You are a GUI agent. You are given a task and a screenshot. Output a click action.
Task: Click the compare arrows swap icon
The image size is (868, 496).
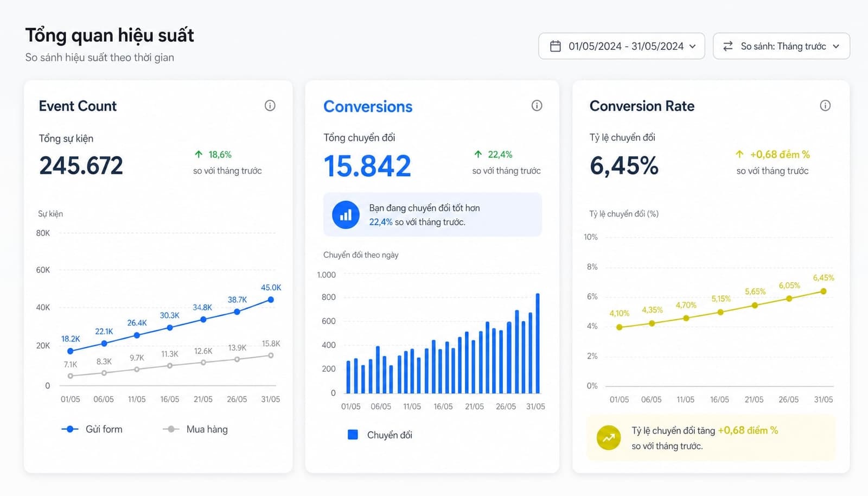pos(728,46)
